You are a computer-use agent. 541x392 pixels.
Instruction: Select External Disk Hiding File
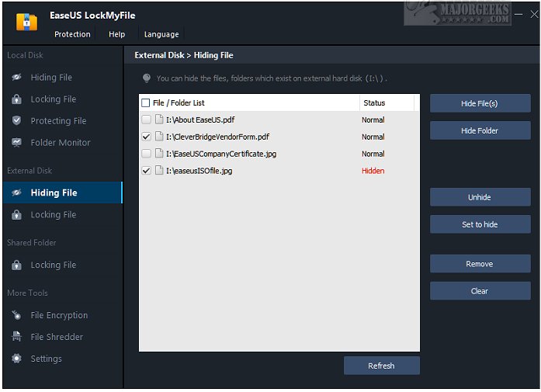click(x=62, y=193)
